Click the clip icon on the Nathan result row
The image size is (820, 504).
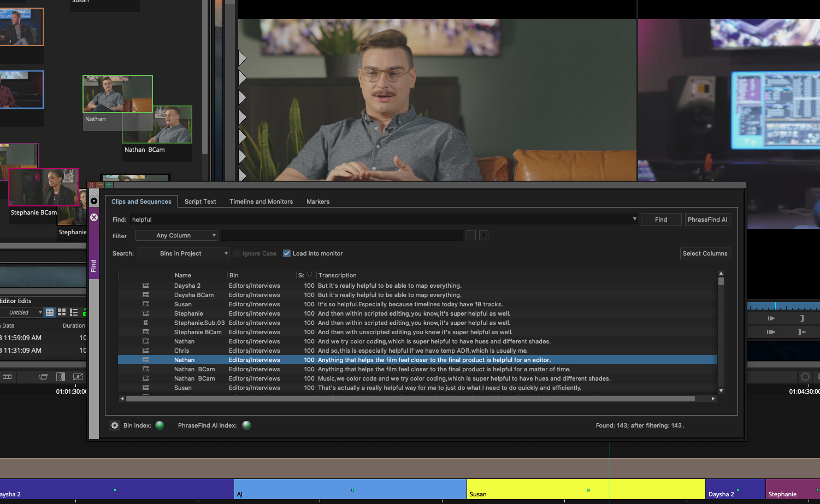[146, 360]
